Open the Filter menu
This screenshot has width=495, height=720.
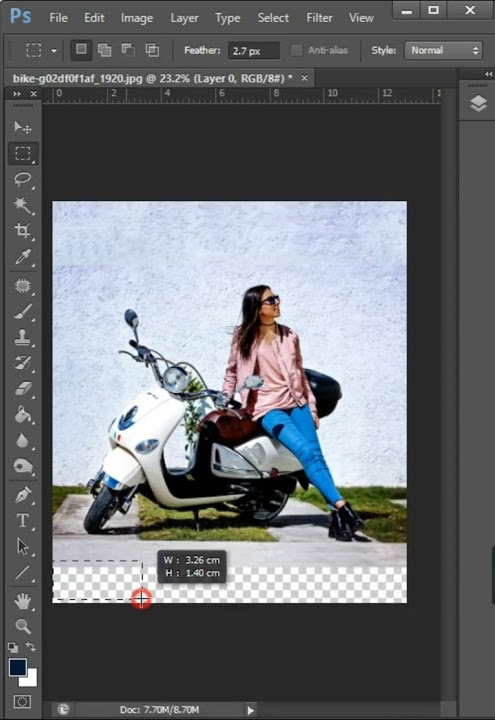click(x=319, y=18)
